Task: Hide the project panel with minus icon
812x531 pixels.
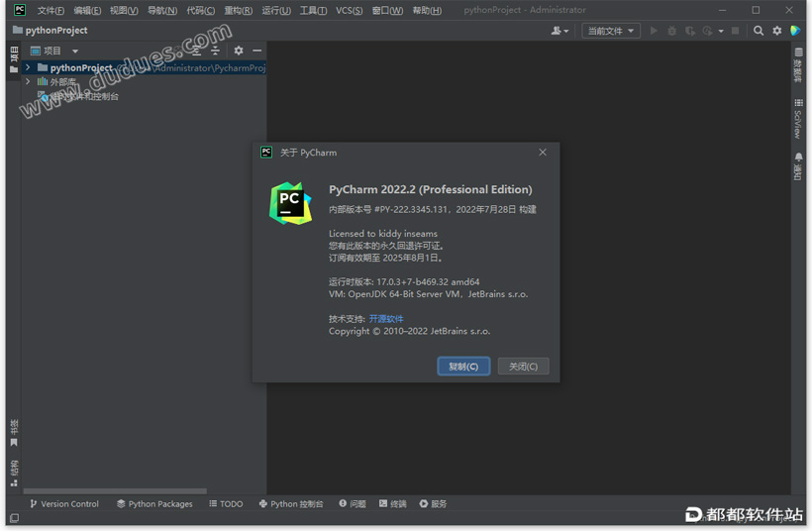Action: click(x=256, y=51)
